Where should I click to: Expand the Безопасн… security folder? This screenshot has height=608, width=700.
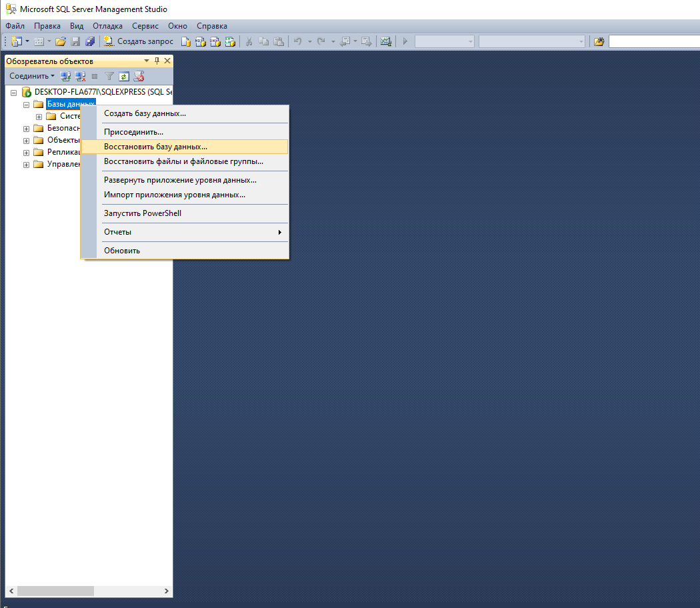click(x=27, y=129)
